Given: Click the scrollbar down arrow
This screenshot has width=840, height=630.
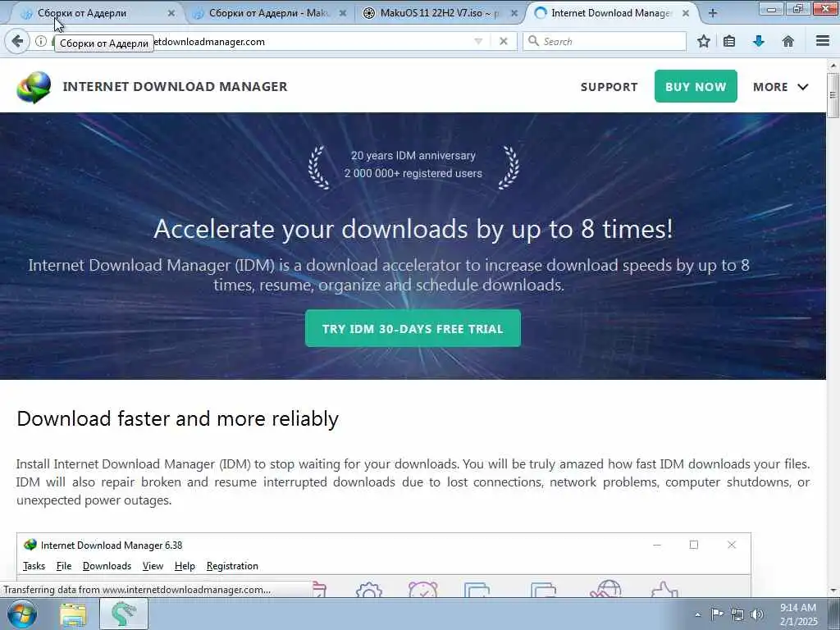Looking at the screenshot, I should coord(833,591).
